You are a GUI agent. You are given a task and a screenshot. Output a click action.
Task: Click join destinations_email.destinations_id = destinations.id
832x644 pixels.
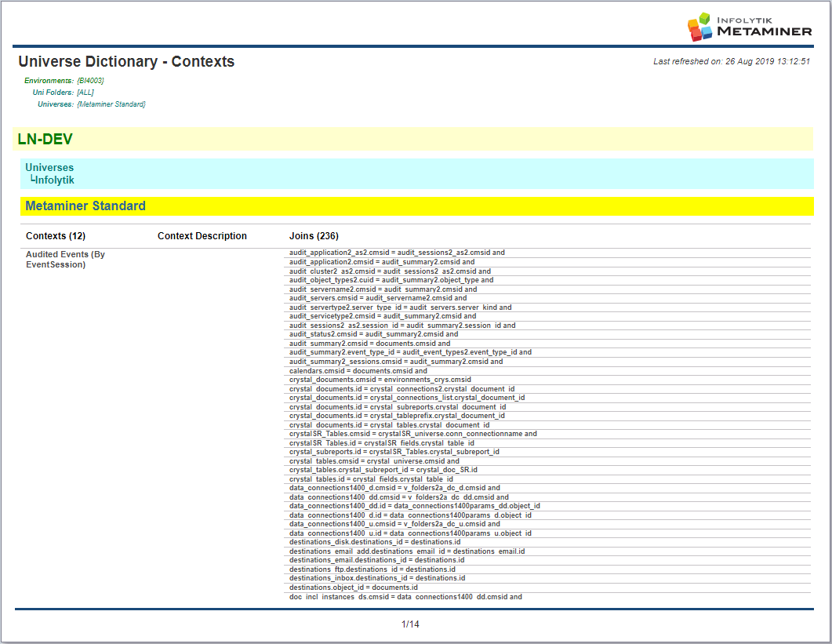pos(376,560)
